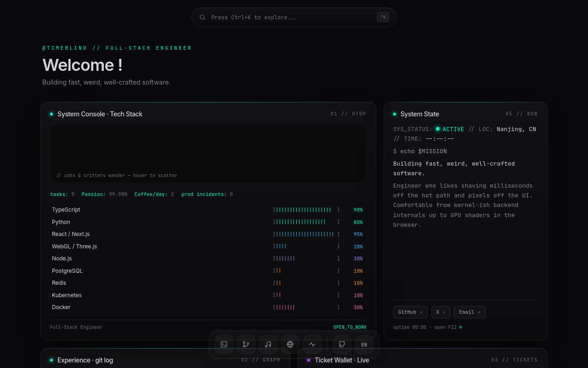The height and width of the screenshot is (368, 588).
Task: Select the WebGL / Three.js row
Action: coord(208,247)
